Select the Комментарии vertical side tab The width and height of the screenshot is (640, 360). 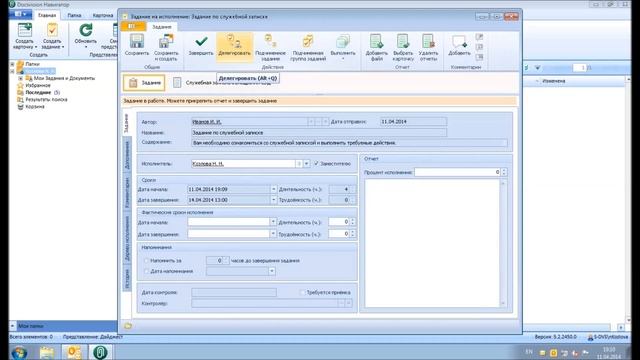(127, 192)
